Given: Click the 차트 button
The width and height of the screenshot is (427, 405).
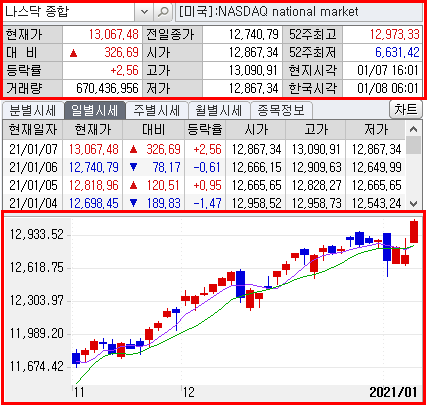Looking at the screenshot, I should coord(406,109).
